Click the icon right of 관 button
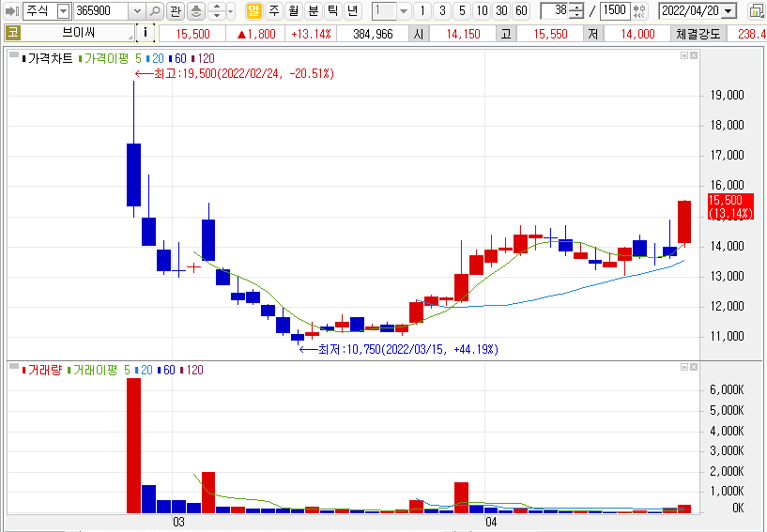Screen dimensions: 767x532 pos(196,10)
